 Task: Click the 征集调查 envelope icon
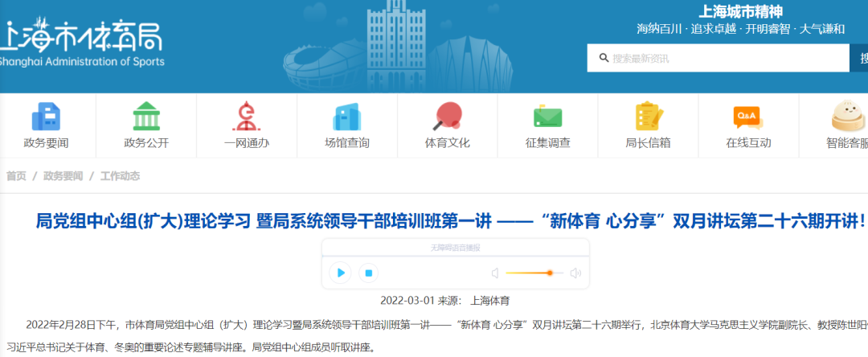[547, 117]
